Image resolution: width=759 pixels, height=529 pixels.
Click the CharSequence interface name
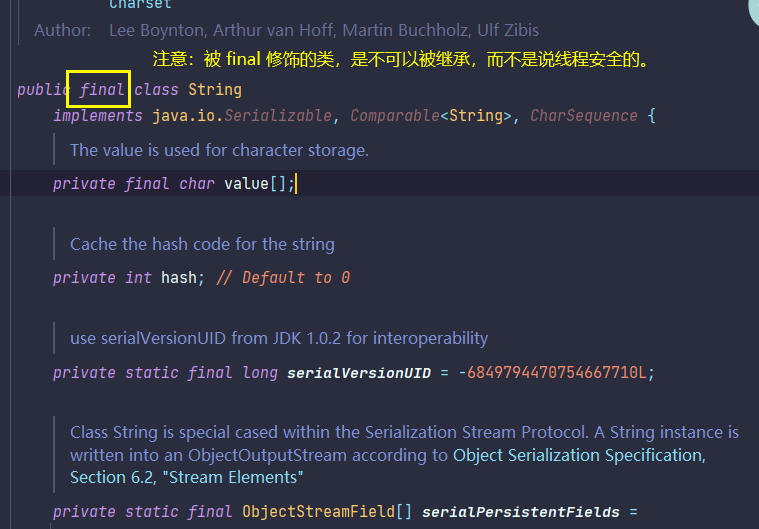pyautogui.click(x=583, y=116)
